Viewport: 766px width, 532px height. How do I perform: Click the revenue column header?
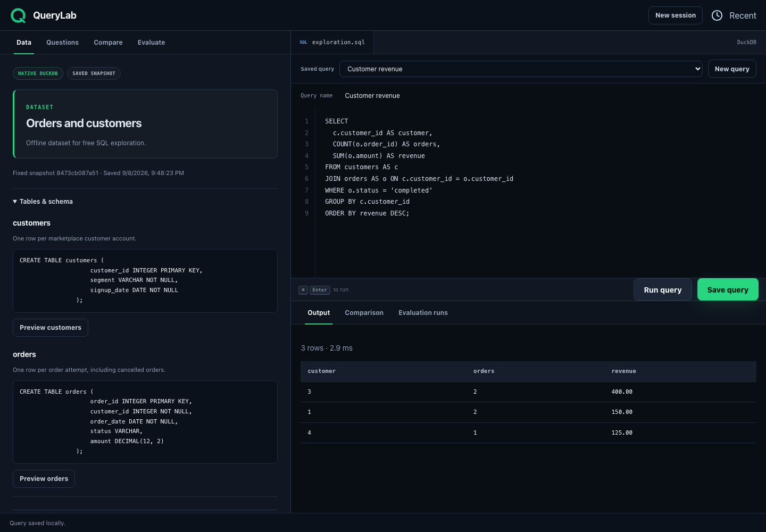[624, 371]
